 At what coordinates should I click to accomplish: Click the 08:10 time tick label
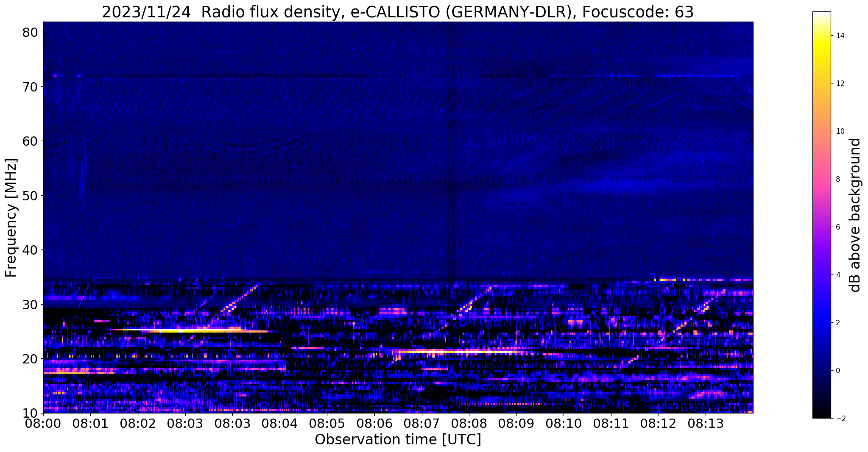pyautogui.click(x=564, y=424)
